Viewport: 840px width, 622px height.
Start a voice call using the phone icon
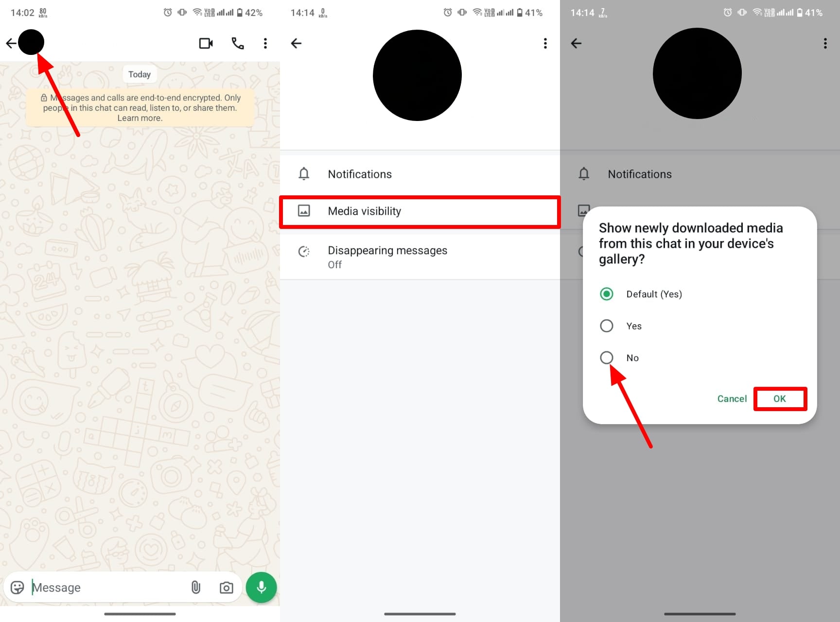[238, 43]
